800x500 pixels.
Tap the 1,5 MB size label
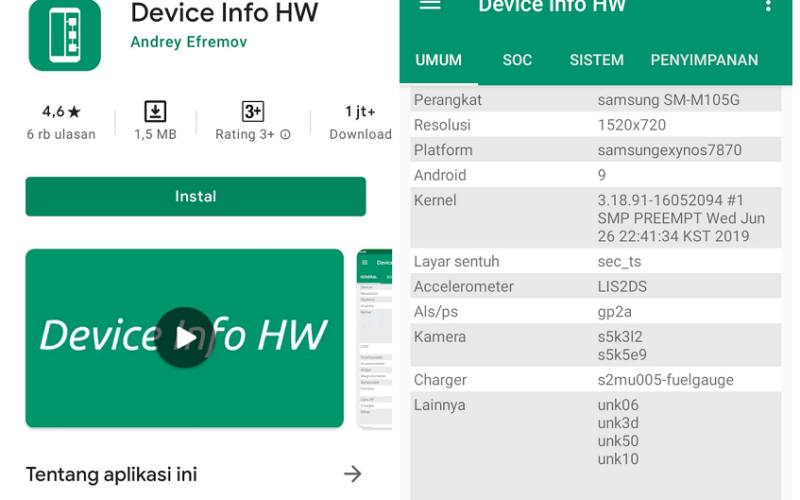click(155, 135)
